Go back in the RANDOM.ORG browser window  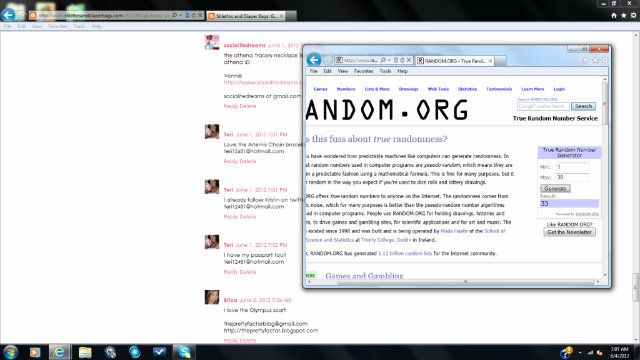point(313,60)
